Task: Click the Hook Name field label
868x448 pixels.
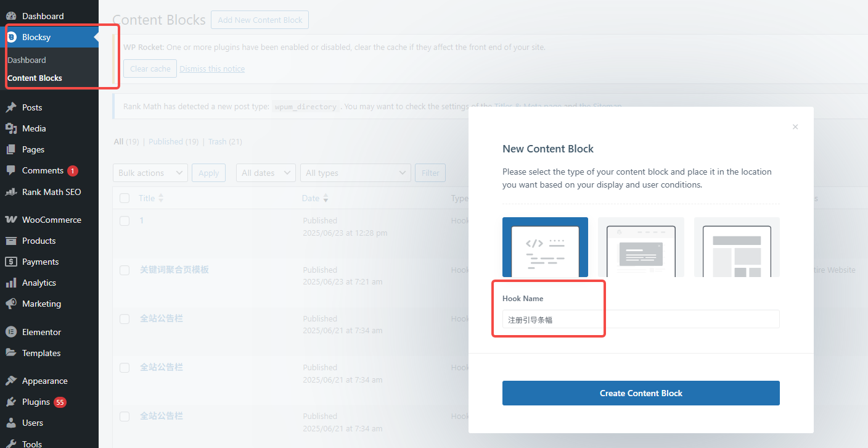Action: pos(523,298)
